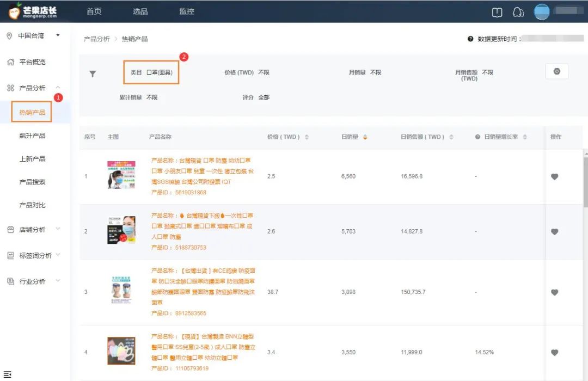Click the 产品分析 grid icon
This screenshot has height=381, width=588.
point(10,88)
